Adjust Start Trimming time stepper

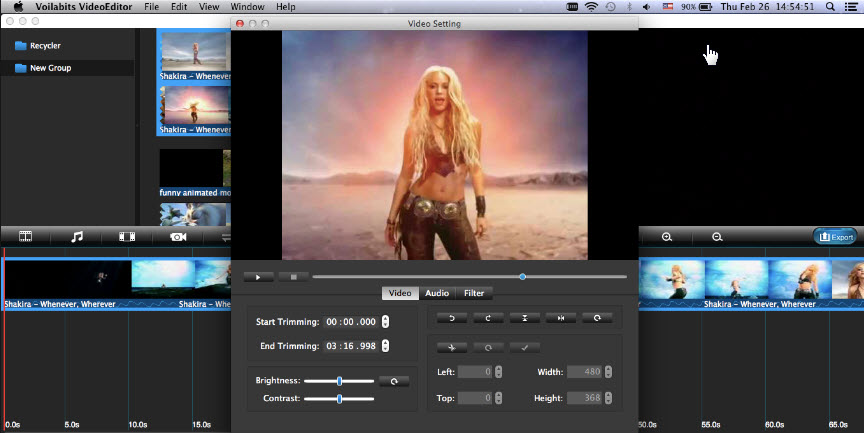tap(386, 322)
